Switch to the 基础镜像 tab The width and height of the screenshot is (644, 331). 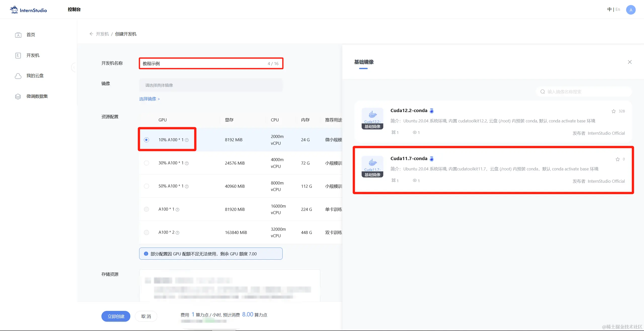coord(364,62)
